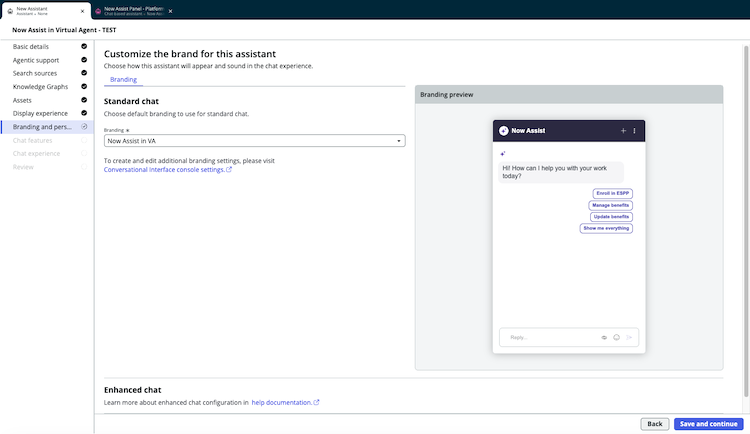
Task: Click the 'Enhanced chat' heading
Action: point(132,390)
